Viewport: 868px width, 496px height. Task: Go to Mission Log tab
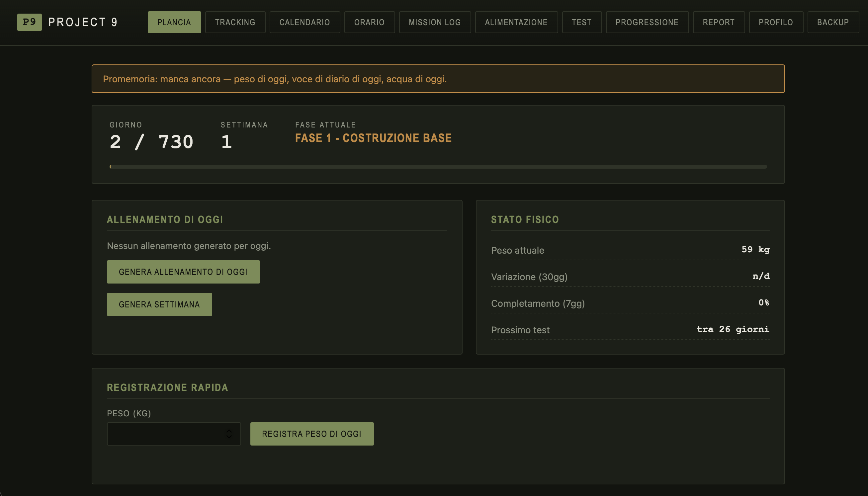click(x=435, y=22)
